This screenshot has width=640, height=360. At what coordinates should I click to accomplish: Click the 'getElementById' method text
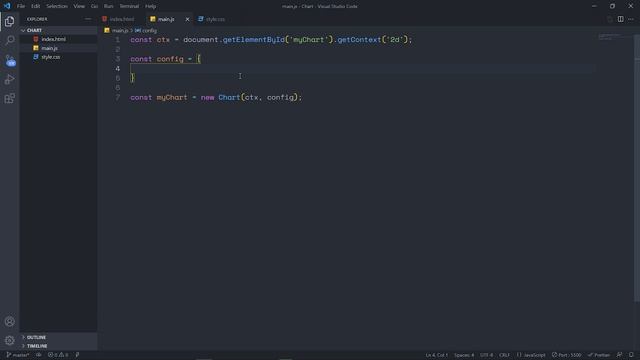(x=253, y=40)
